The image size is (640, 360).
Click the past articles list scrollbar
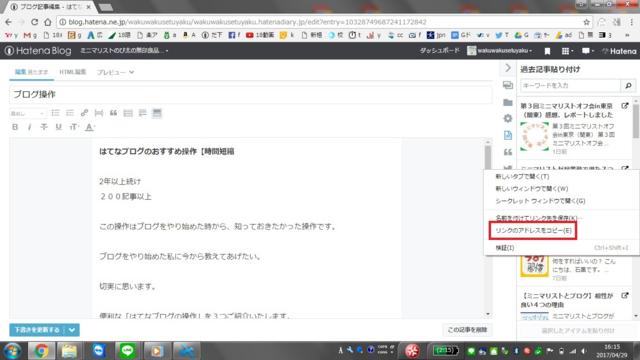click(636, 121)
